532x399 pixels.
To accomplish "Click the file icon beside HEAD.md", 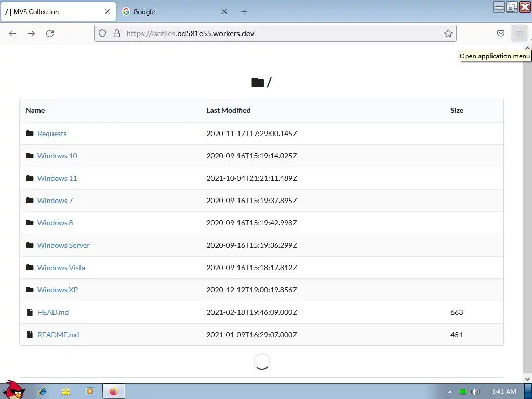I will pos(30,312).
